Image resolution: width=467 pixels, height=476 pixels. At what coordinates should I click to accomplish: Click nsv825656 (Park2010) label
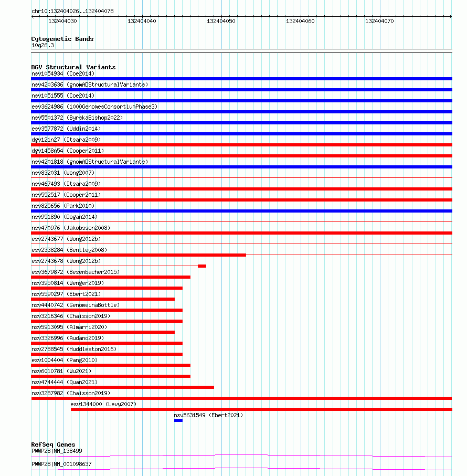tap(63, 206)
